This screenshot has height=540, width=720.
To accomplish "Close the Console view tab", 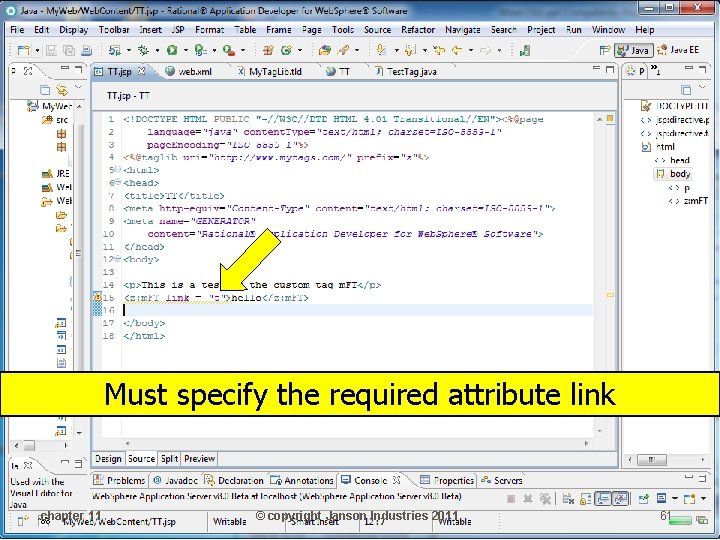I will coord(396,480).
